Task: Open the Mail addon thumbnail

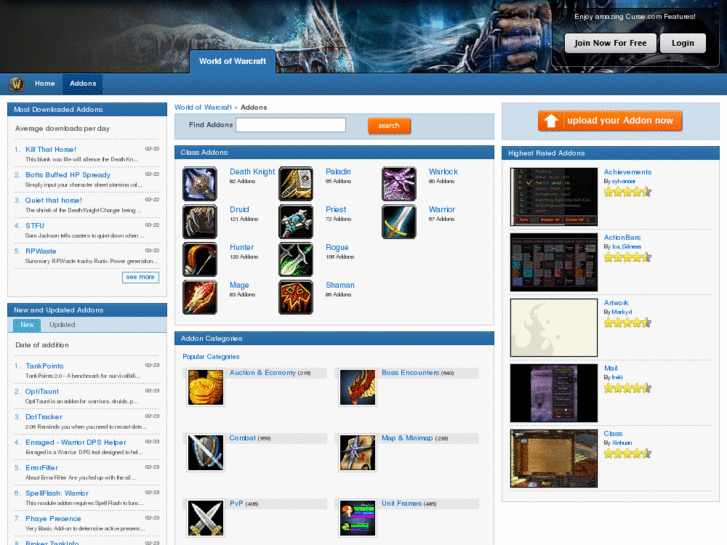Action: click(554, 393)
